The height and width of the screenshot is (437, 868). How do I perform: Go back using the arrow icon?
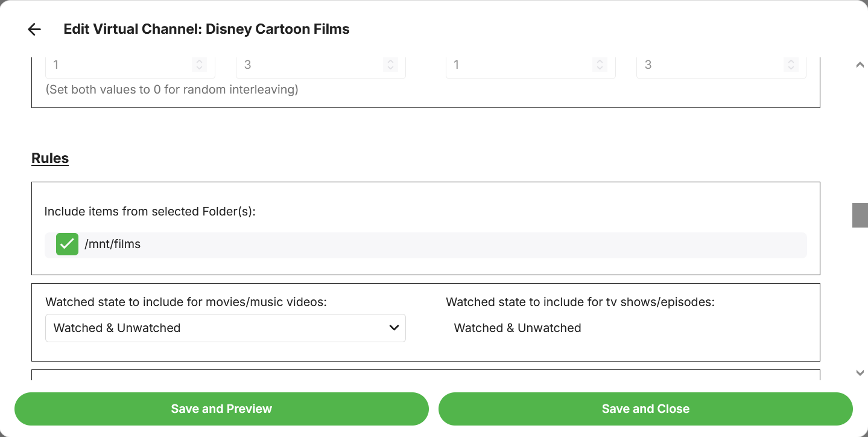pyautogui.click(x=34, y=30)
